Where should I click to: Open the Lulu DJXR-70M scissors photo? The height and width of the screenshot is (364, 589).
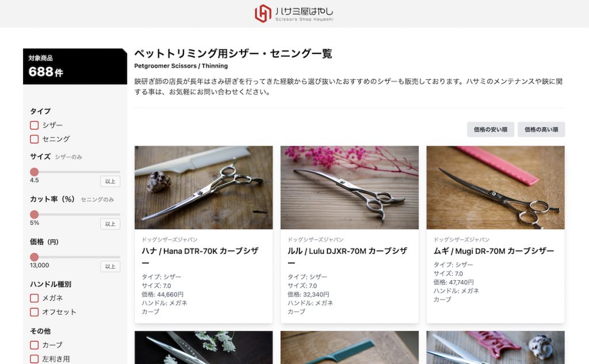349,187
